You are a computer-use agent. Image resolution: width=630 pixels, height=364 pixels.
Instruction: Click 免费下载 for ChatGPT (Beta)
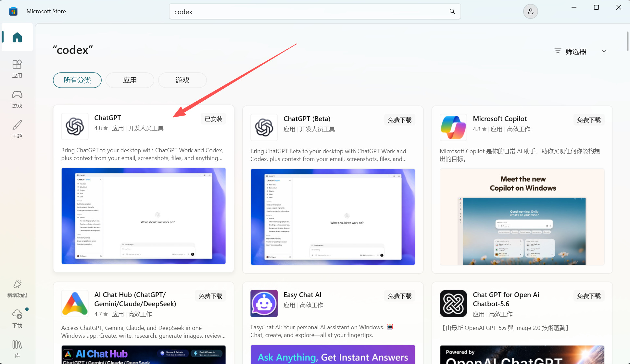[x=399, y=120]
